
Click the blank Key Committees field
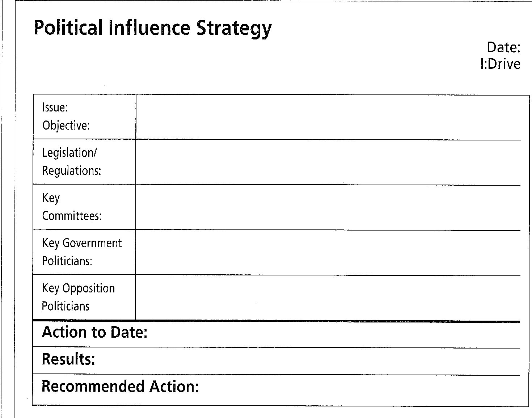coord(328,208)
